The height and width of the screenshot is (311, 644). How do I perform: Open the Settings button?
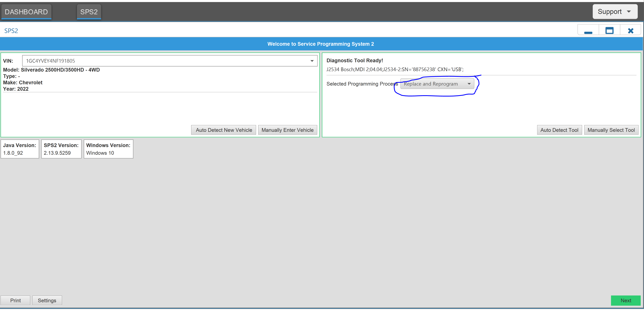[47, 300]
